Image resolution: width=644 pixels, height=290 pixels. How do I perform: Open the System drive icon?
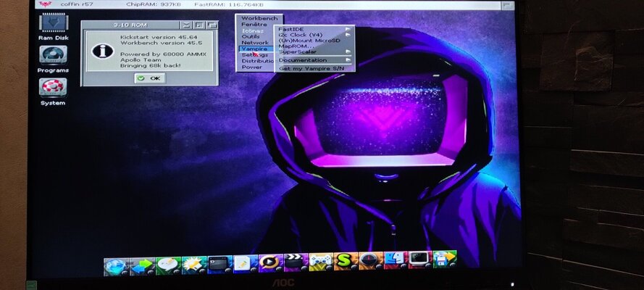tap(53, 88)
